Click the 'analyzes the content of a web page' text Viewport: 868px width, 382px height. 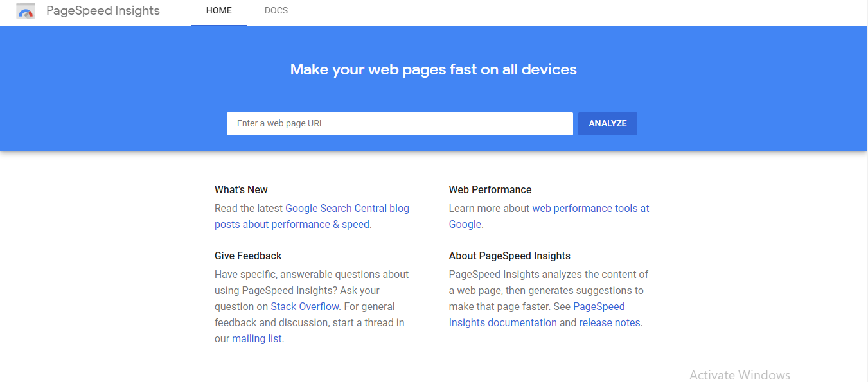(550, 282)
